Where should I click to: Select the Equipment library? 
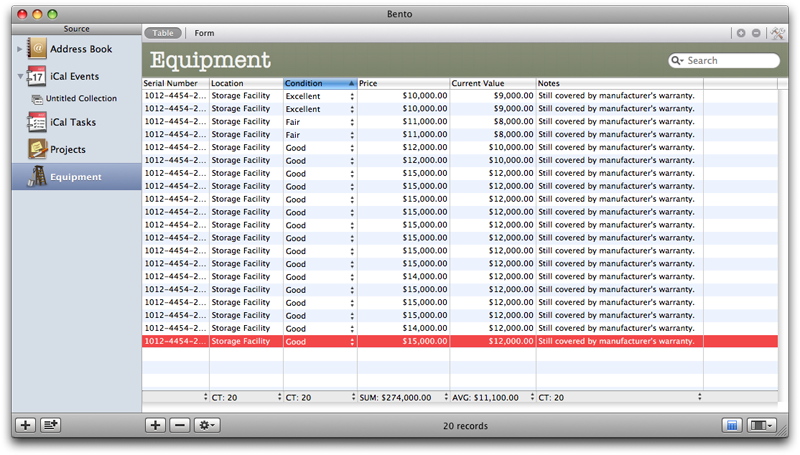click(77, 177)
